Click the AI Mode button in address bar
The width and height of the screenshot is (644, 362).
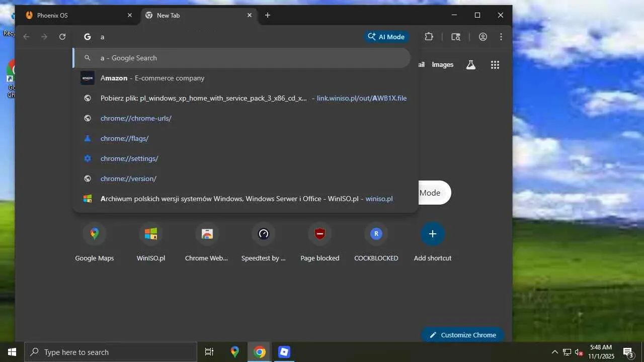tap(386, 37)
